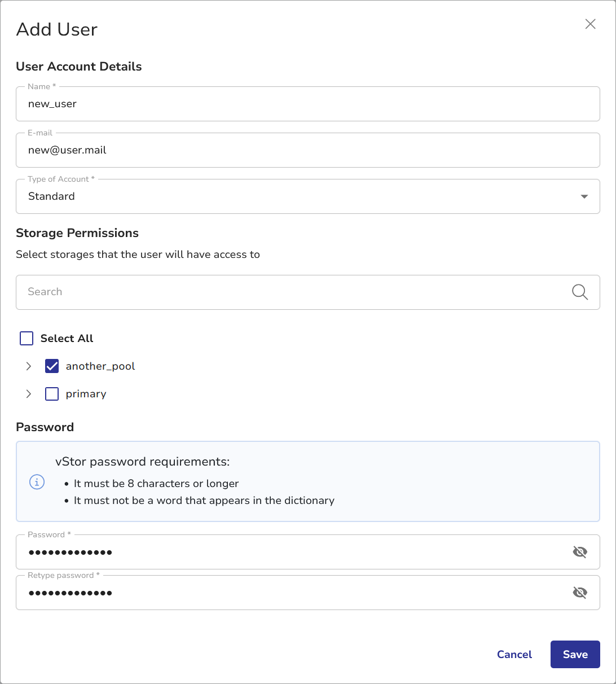The image size is (616, 684).
Task: Tick the Select All checkbox
Action: tap(27, 339)
